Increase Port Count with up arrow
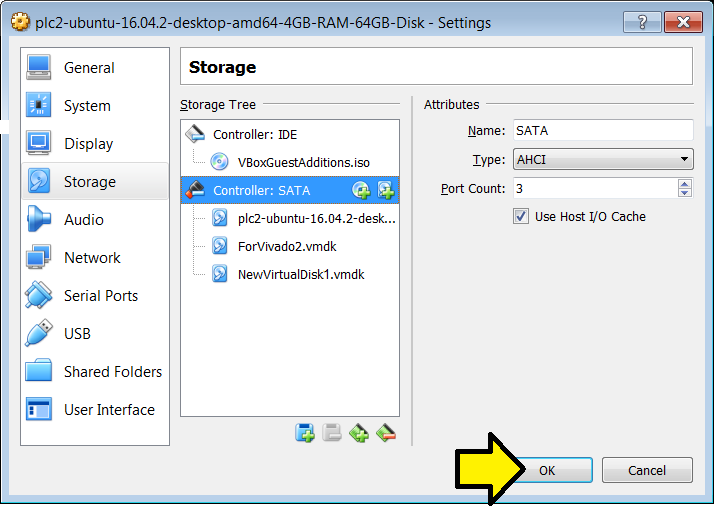Viewport: 714px width, 527px height. click(684, 184)
